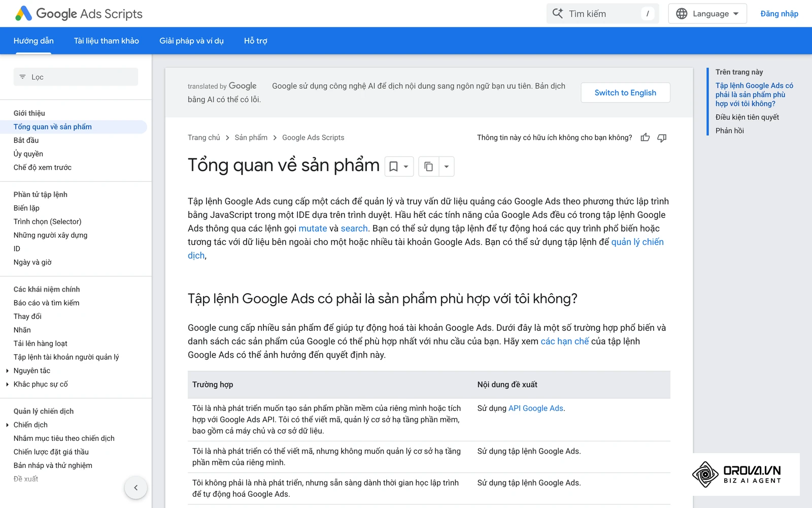
Task: Jump to Tập lệnh Google Ads section in TOC
Action: pyautogui.click(x=754, y=94)
